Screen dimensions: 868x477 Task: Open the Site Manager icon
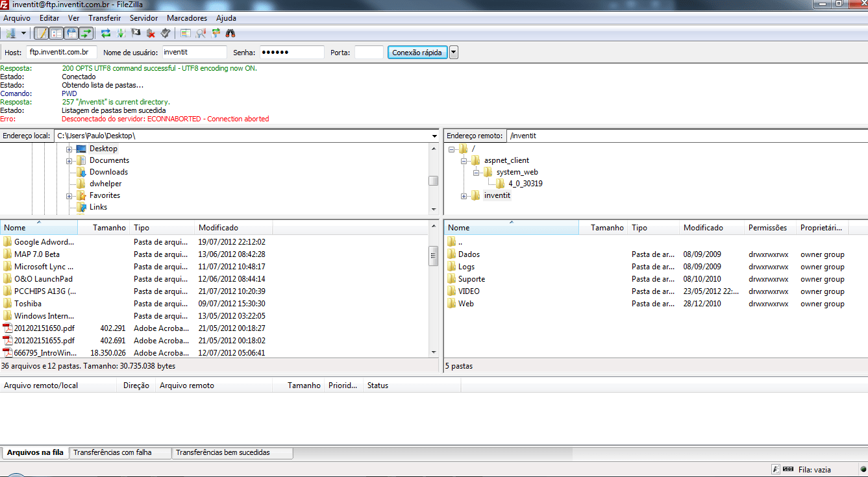pos(11,33)
